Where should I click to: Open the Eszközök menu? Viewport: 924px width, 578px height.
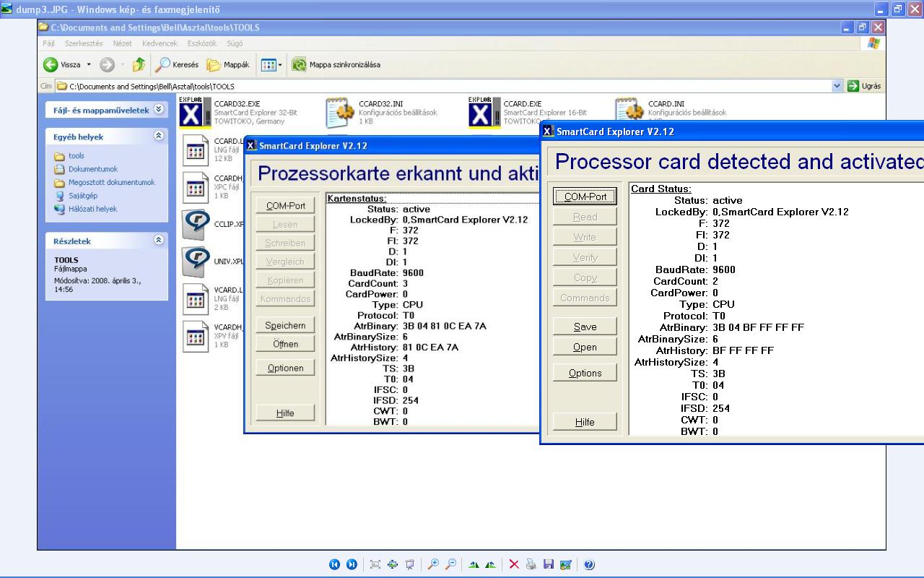(202, 43)
